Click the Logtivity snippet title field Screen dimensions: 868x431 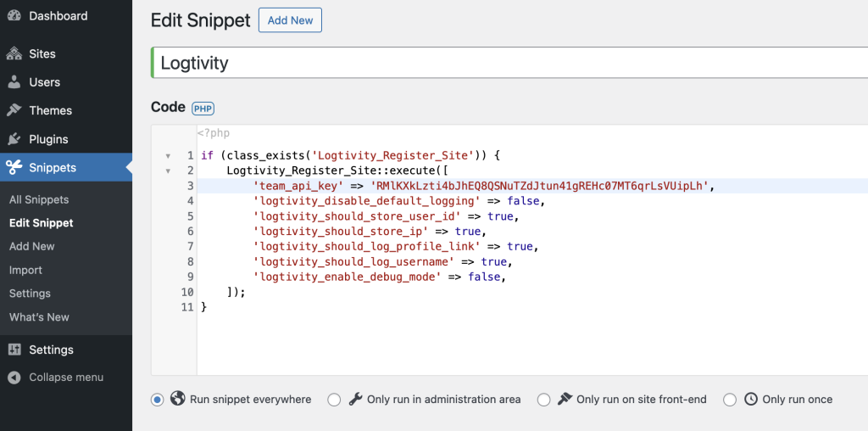click(x=509, y=63)
